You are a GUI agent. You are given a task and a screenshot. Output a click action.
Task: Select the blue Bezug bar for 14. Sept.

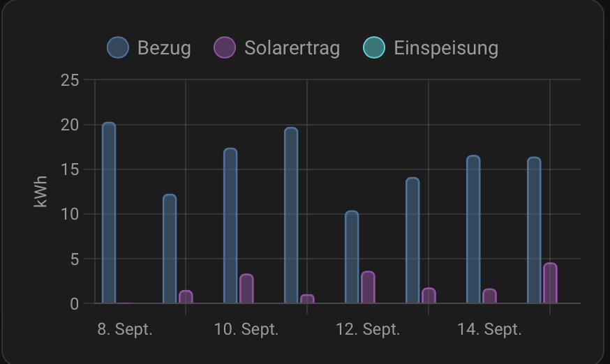(473, 229)
